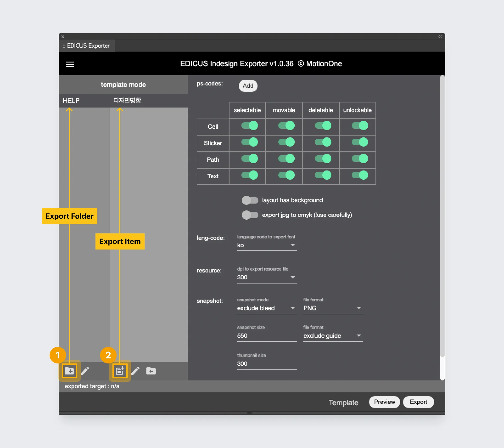The height and width of the screenshot is (448, 504).
Task: Click the exported target status text
Action: pos(92,386)
